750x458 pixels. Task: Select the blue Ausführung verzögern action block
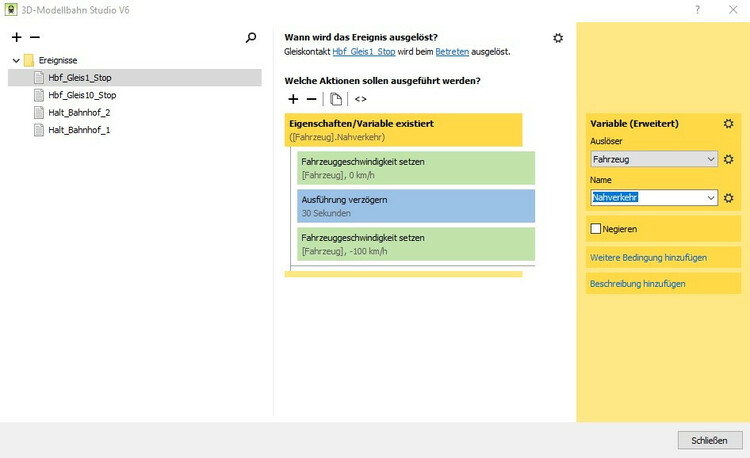tap(416, 206)
